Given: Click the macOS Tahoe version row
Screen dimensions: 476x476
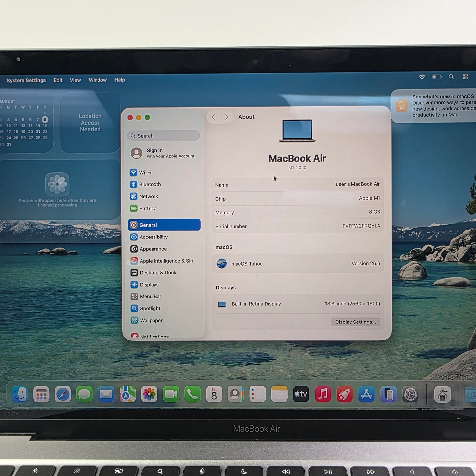Looking at the screenshot, I should pyautogui.click(x=298, y=264).
